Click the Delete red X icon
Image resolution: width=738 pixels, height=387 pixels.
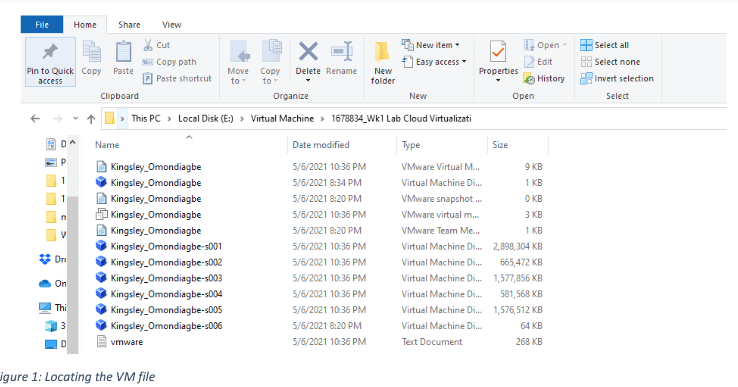pos(308,51)
